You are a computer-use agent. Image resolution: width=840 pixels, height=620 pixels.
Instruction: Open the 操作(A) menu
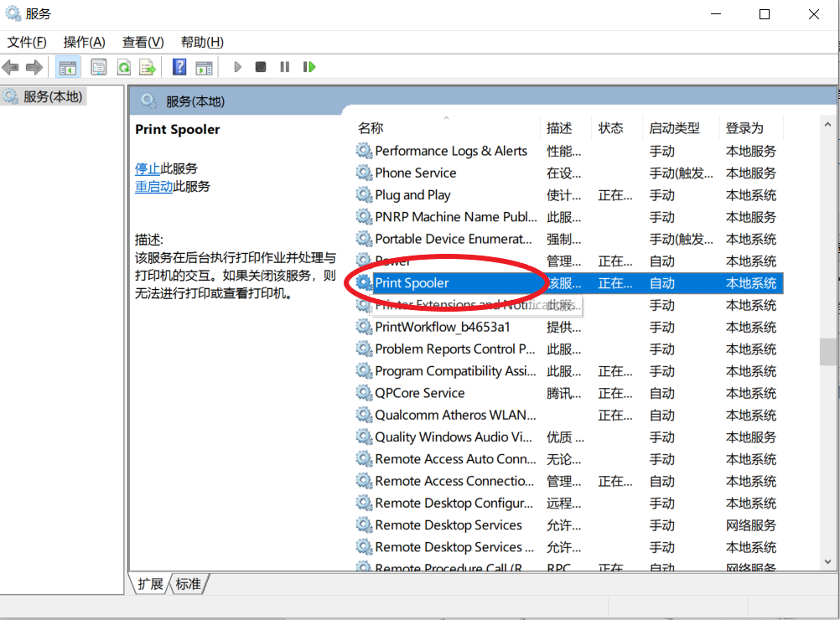[85, 42]
